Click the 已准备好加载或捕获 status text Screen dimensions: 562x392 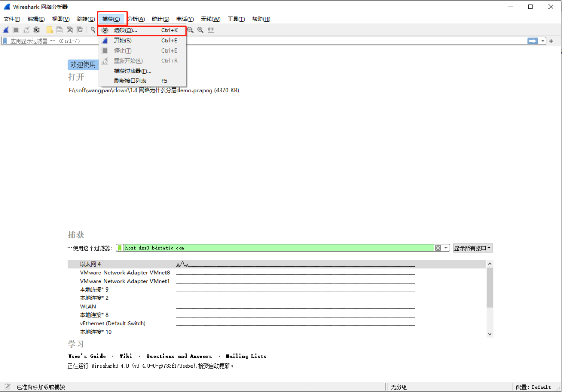41,387
